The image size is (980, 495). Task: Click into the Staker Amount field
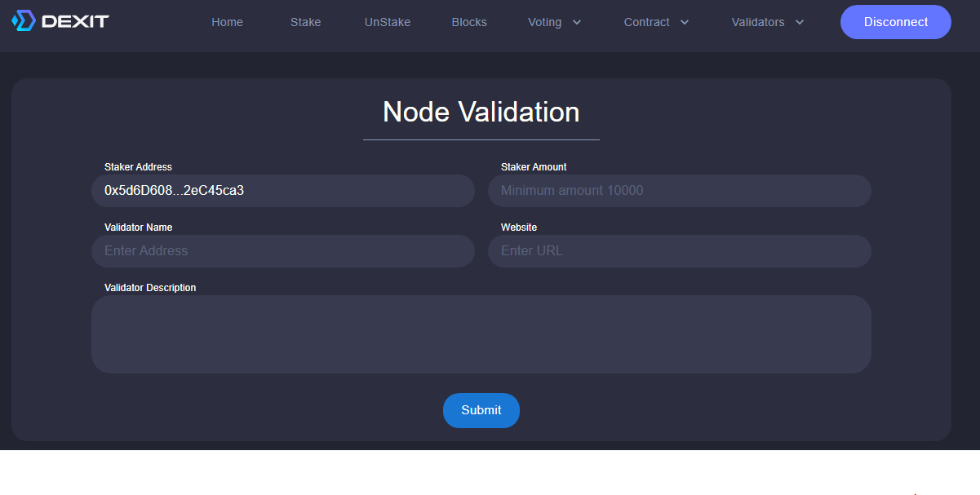click(x=680, y=191)
